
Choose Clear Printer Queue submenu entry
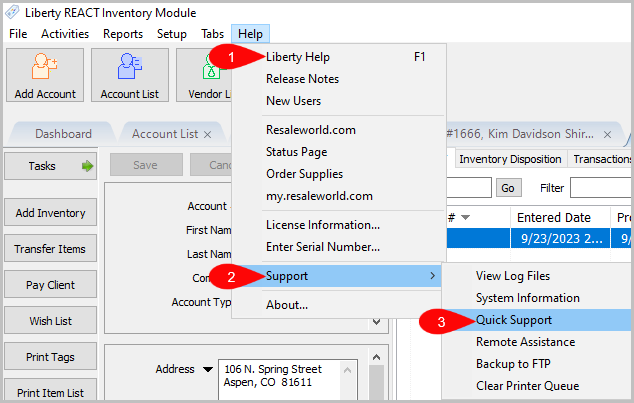[x=537, y=386]
